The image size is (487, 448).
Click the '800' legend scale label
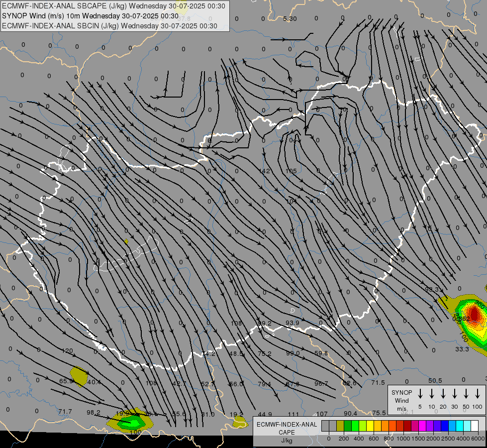389,439
